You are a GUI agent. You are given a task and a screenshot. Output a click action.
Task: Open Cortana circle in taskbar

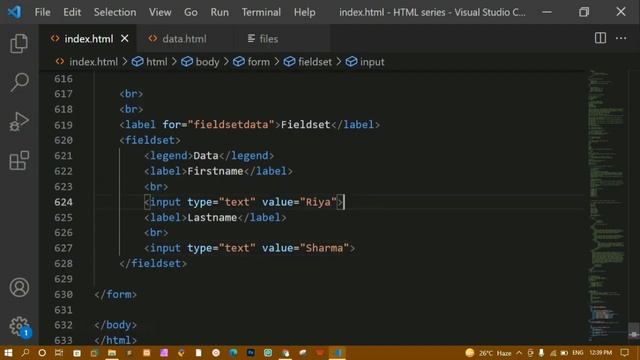pos(42,353)
